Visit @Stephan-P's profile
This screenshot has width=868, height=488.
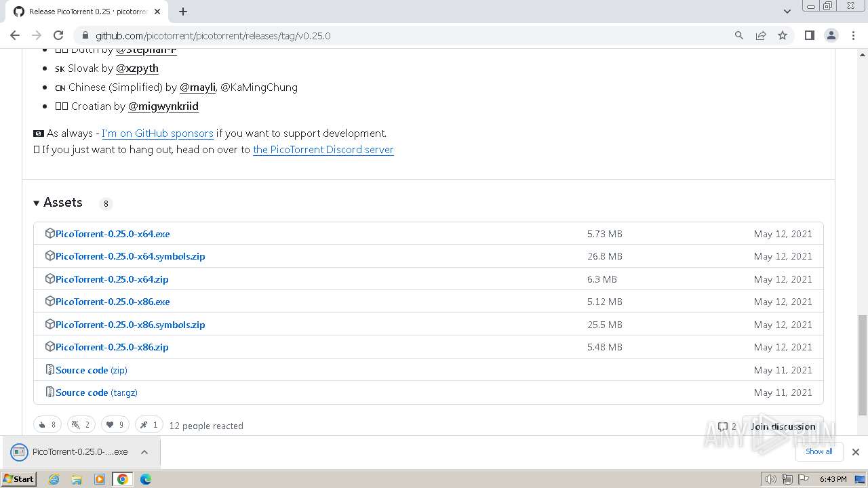coord(146,50)
